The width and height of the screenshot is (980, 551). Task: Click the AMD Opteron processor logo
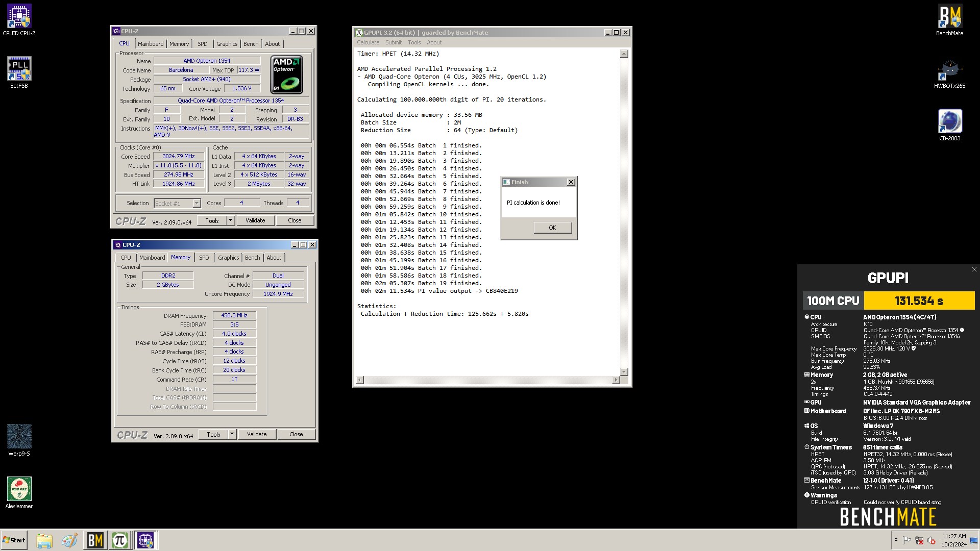286,74
